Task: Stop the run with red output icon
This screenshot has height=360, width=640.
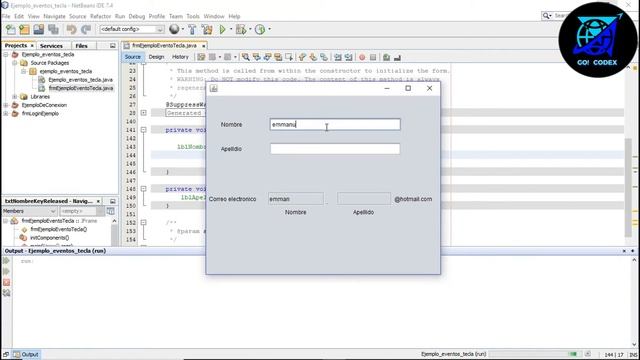Action: tap(7, 282)
